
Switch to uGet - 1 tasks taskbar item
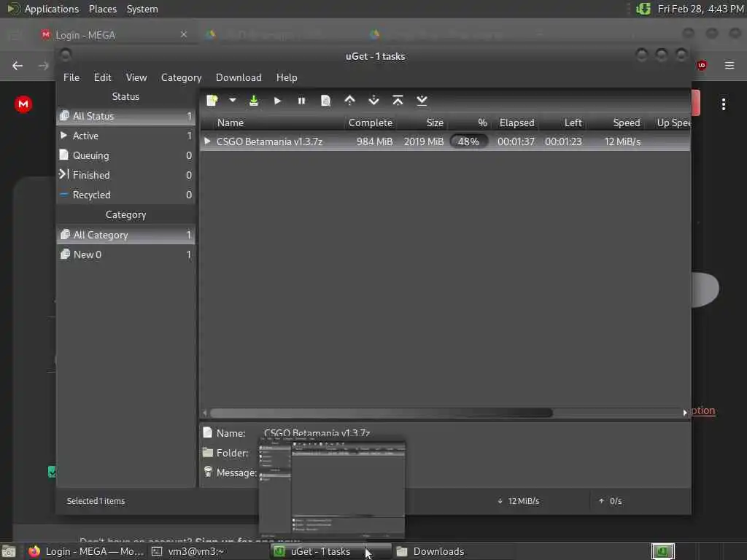click(330, 551)
